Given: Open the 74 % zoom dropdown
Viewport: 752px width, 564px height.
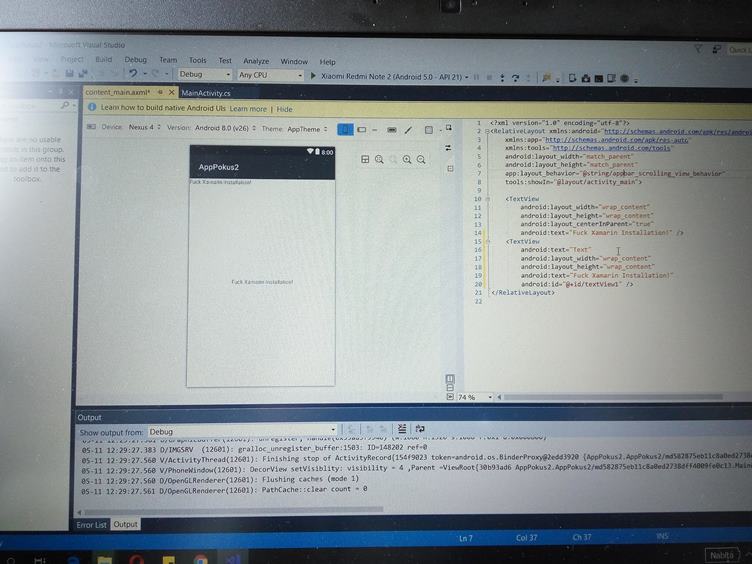Looking at the screenshot, I should click(x=474, y=397).
